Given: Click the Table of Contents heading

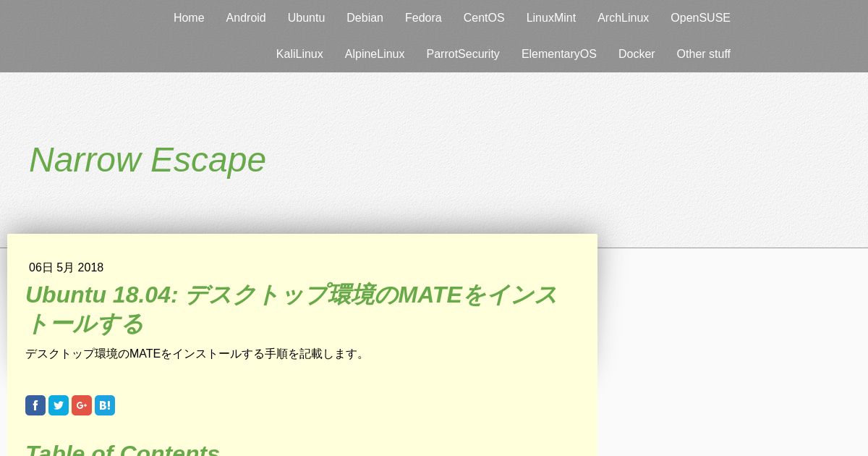Looking at the screenshot, I should (x=122, y=450).
